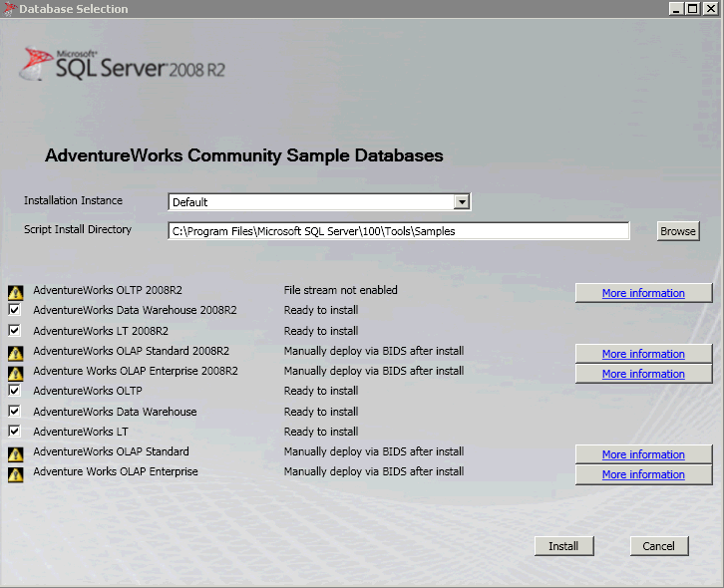Screen dimensions: 724x588
Task: Click warning icon beside AdventureWorks OLAP Standard
Action: point(15,453)
